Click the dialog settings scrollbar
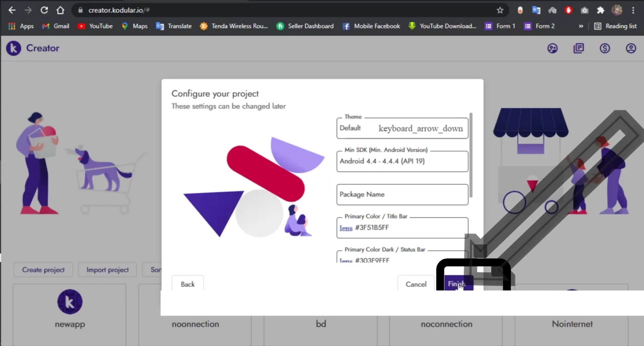Viewport: 644px width, 346px height. click(x=471, y=155)
